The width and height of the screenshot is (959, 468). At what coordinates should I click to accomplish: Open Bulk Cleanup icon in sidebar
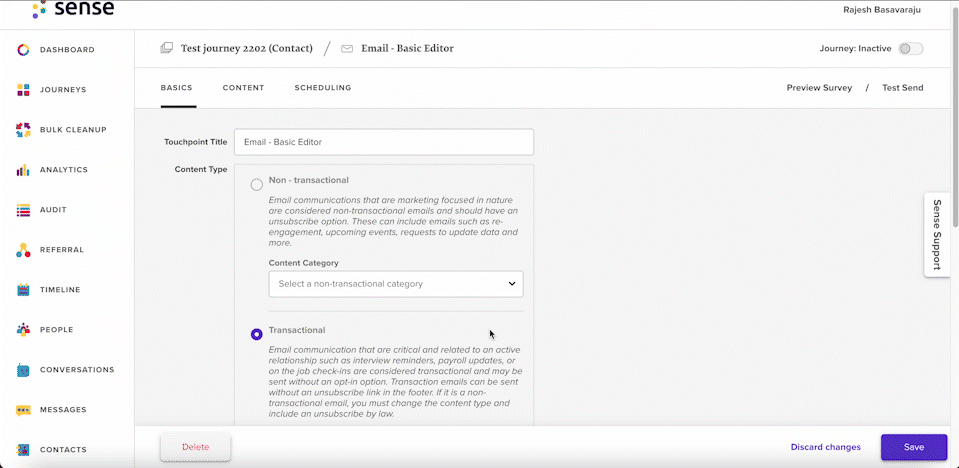[x=23, y=130]
